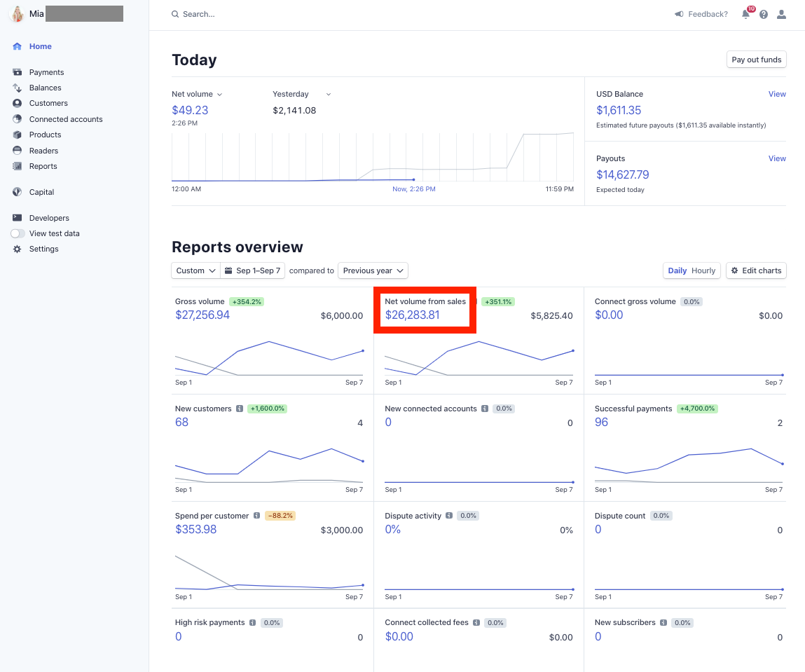Screen dimensions: 805x672
Task: Open the Previous year comparison dropdown
Action: 373,270
